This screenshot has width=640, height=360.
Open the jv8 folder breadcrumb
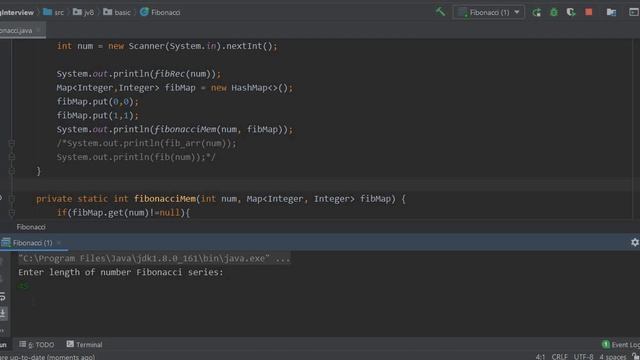(x=84, y=12)
